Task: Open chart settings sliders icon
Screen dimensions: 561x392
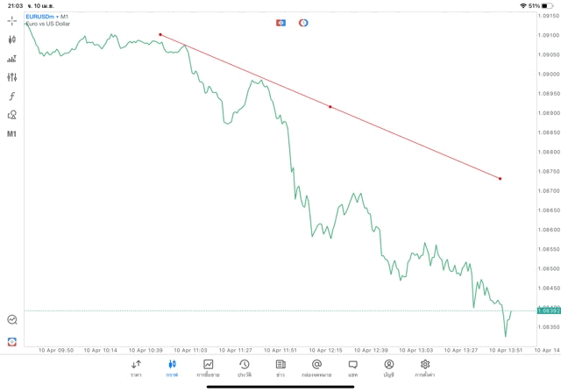Action: [x=12, y=77]
